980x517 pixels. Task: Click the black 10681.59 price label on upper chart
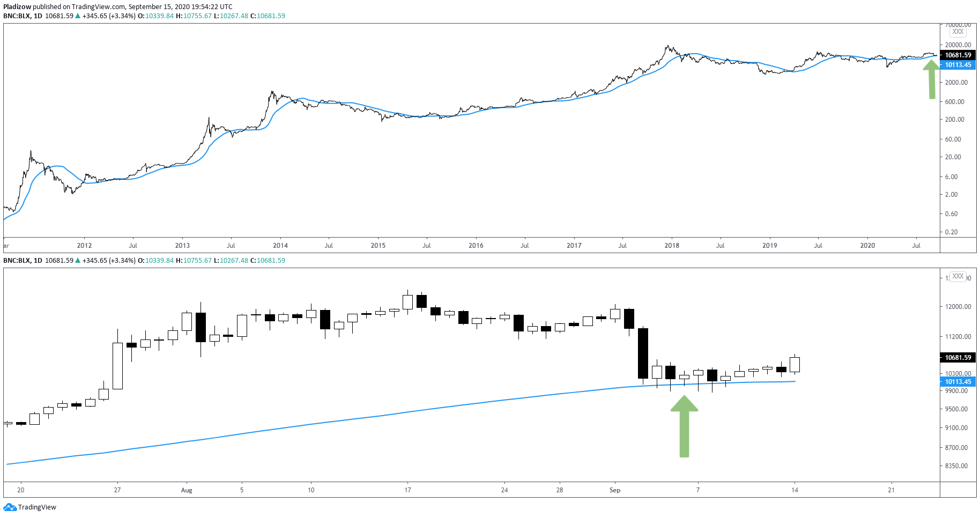(x=958, y=55)
